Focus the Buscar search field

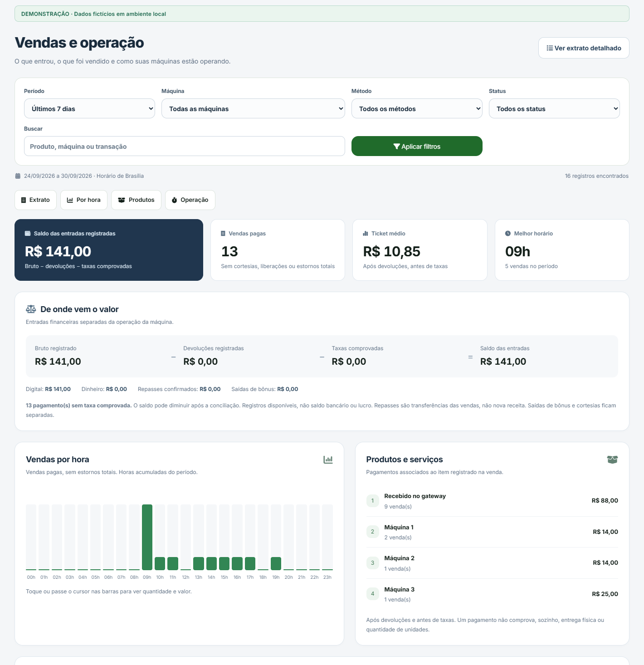[x=185, y=146]
